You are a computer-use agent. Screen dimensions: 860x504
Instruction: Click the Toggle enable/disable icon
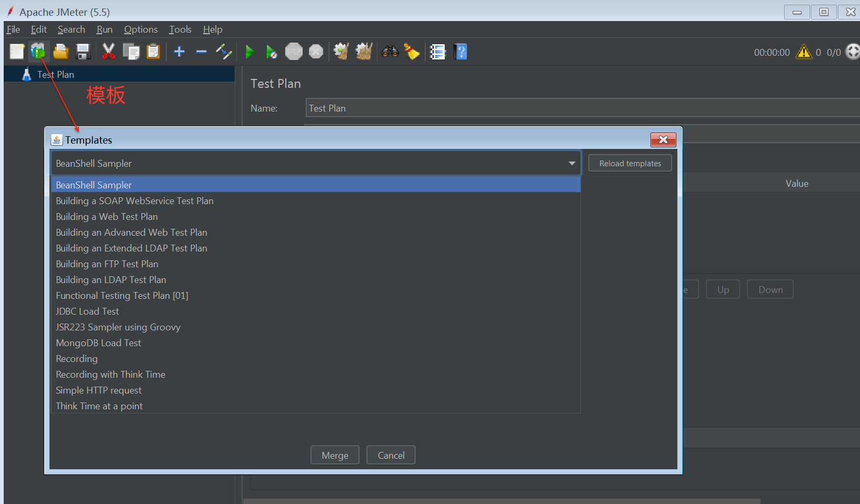tap(224, 52)
